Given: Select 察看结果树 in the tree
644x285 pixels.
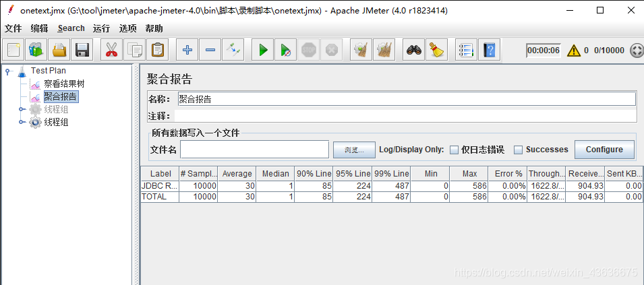Looking at the screenshot, I should click(x=64, y=84).
